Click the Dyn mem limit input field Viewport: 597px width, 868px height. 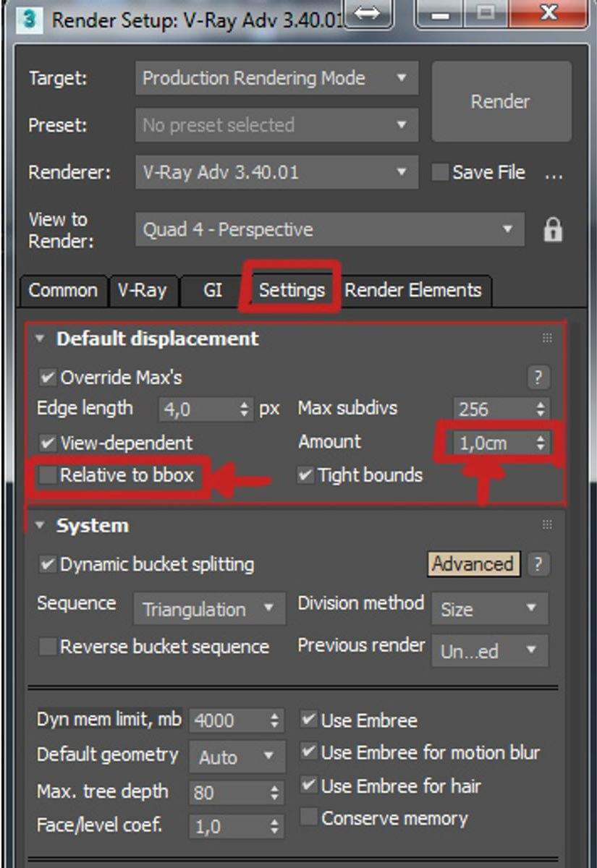pyautogui.click(x=226, y=720)
